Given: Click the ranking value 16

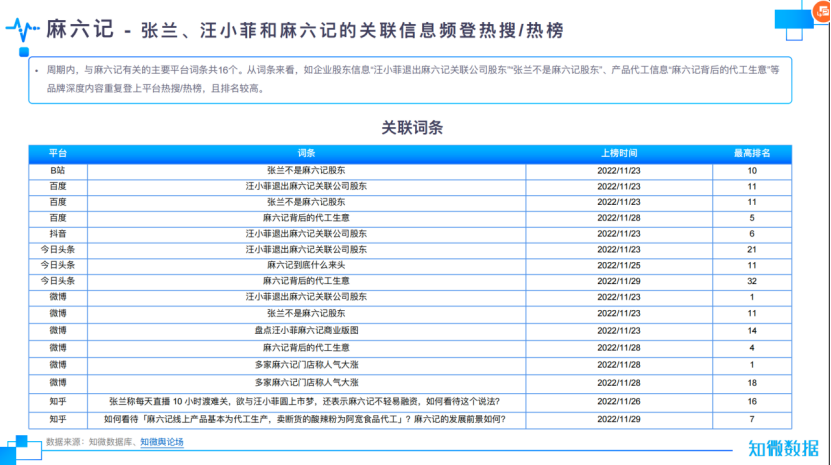Looking at the screenshot, I should pos(752,401).
